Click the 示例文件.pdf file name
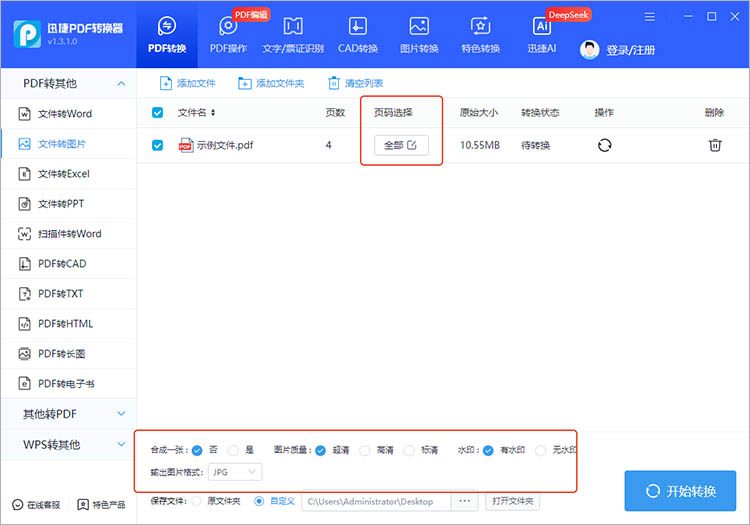Image resolution: width=750 pixels, height=525 pixels. (225, 145)
